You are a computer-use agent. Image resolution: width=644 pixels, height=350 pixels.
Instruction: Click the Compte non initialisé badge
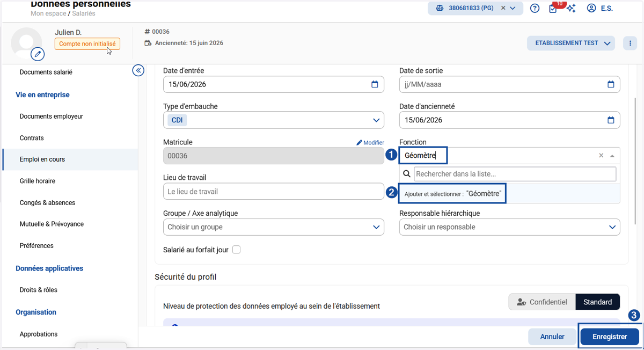coord(87,44)
